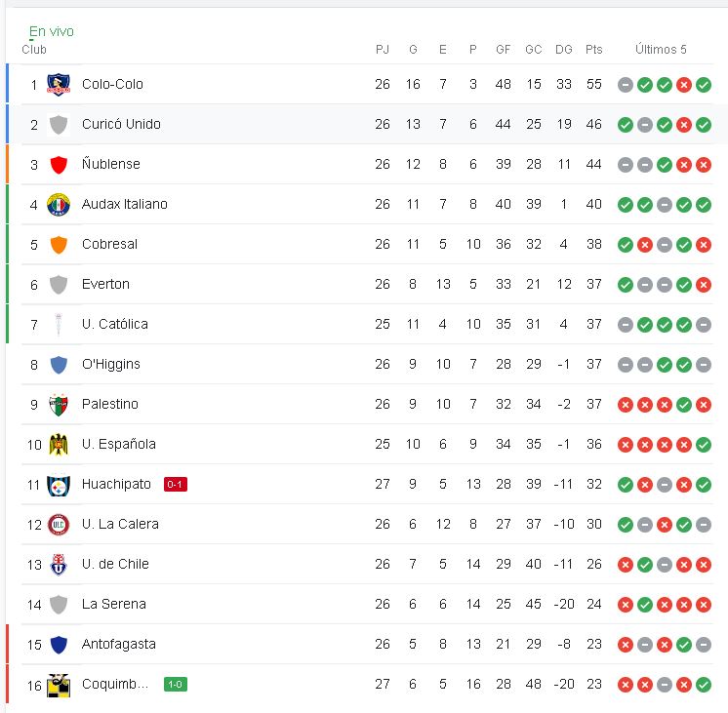Click Coquimbo's green 1-0 live score badge
The width and height of the screenshot is (728, 713).
click(x=176, y=684)
